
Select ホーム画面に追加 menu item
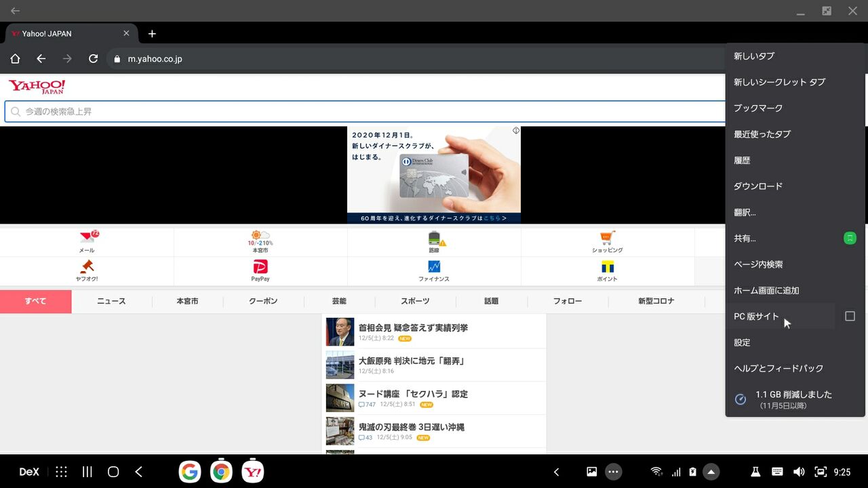[x=795, y=291]
